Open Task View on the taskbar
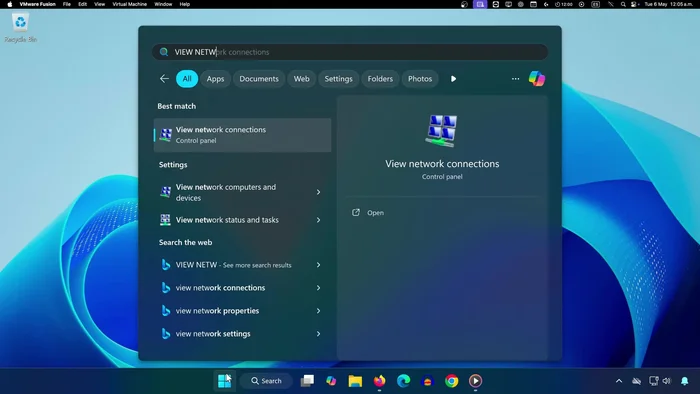Screen dimensions: 700x394 (x=307, y=381)
